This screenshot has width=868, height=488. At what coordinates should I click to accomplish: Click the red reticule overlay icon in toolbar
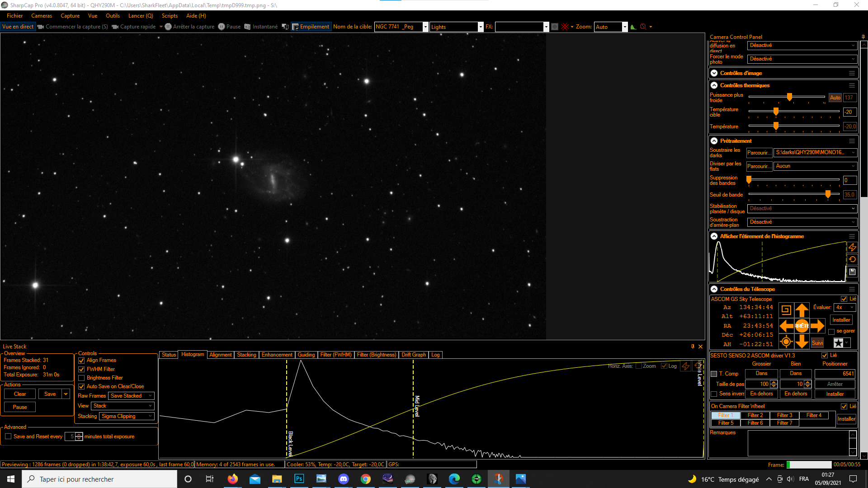[x=565, y=27]
